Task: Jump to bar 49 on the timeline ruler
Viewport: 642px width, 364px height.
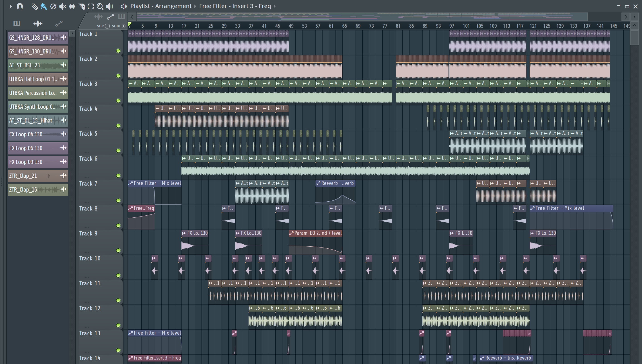Action: point(291,26)
